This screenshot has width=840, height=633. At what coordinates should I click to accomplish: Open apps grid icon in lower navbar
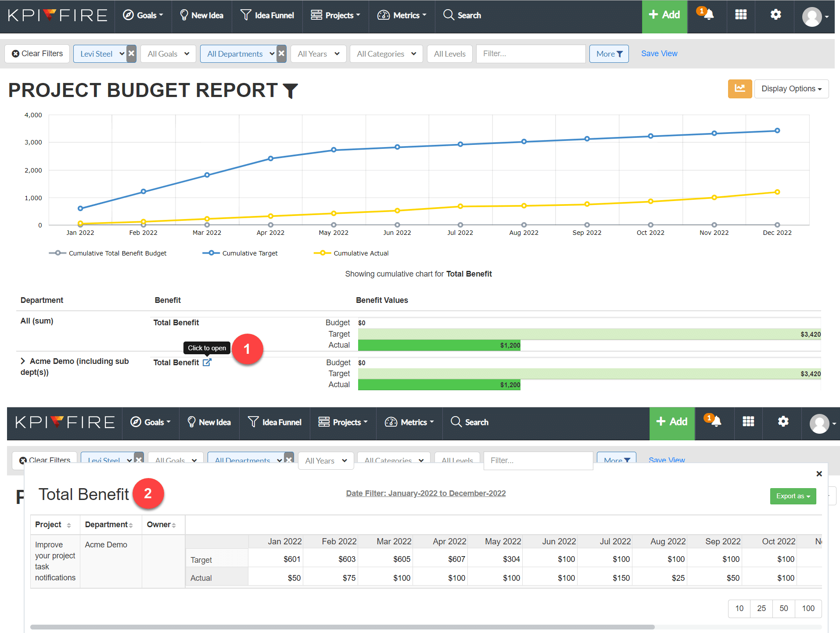pyautogui.click(x=748, y=422)
